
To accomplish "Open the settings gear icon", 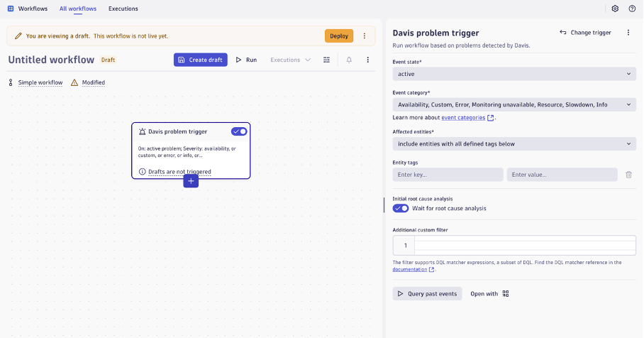I will click(x=615, y=9).
